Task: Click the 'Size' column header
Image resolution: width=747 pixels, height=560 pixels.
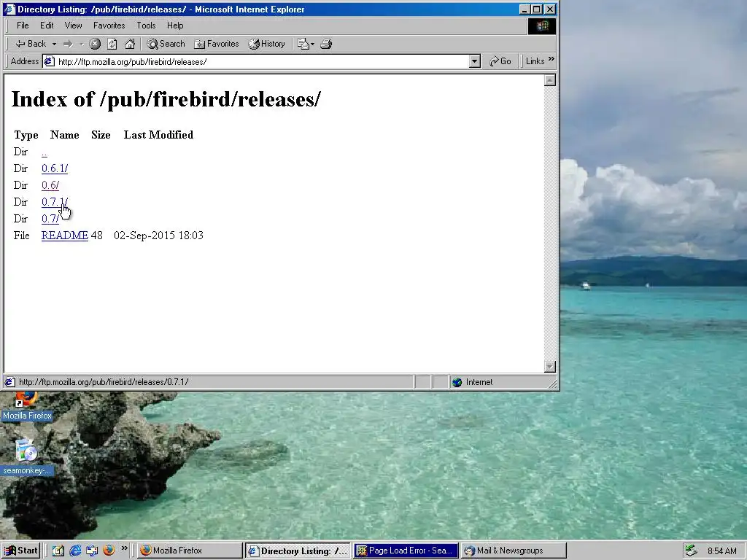Action: [x=101, y=135]
